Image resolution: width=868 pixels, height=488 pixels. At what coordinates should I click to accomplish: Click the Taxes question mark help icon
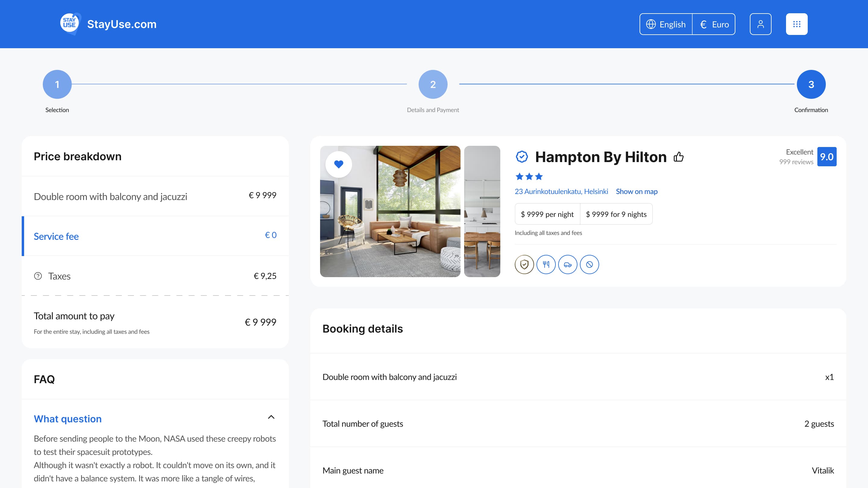[38, 276]
